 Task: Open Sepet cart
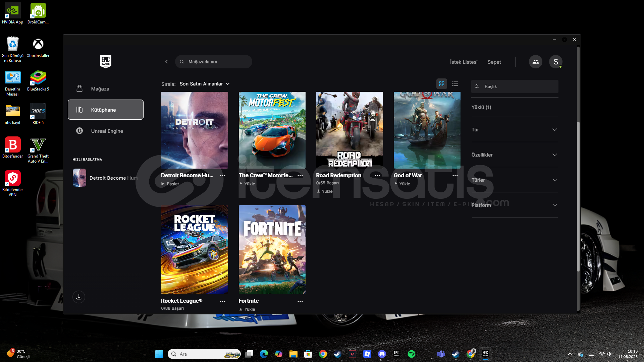[494, 62]
